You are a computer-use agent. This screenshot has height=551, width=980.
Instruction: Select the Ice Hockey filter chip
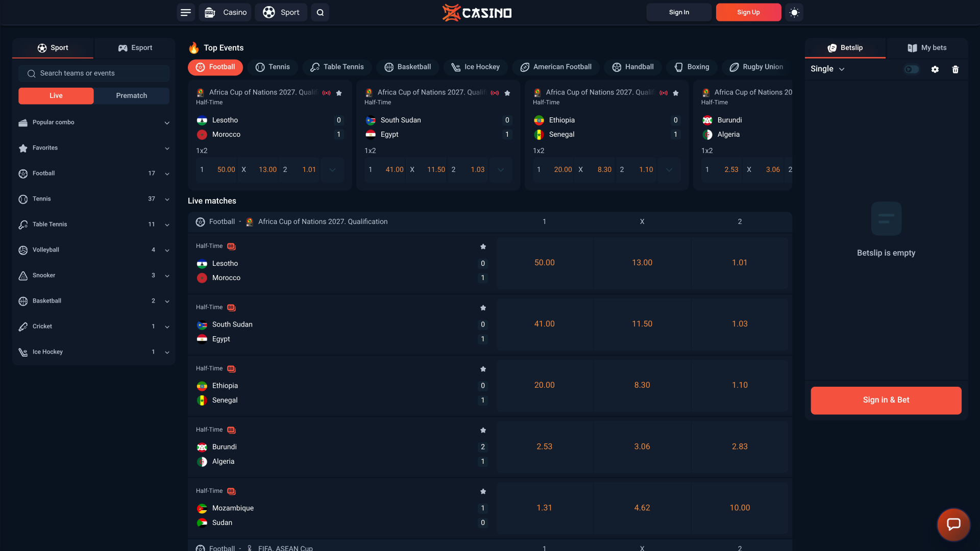point(475,67)
